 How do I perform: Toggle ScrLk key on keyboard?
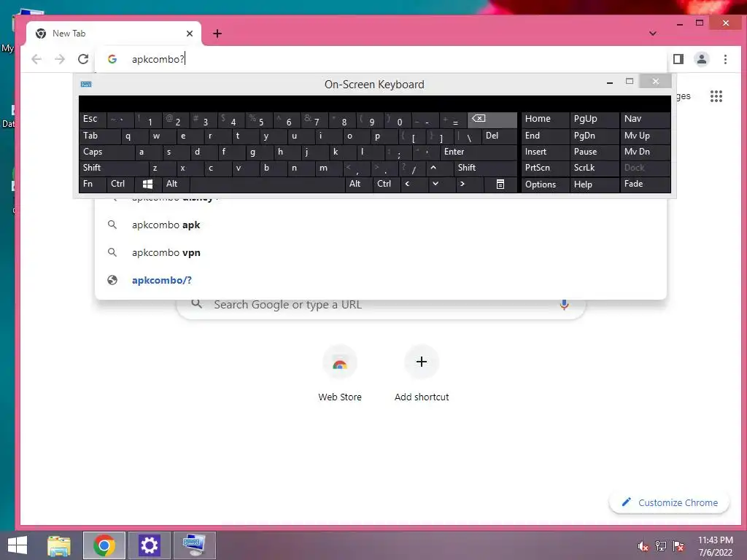pyautogui.click(x=594, y=168)
